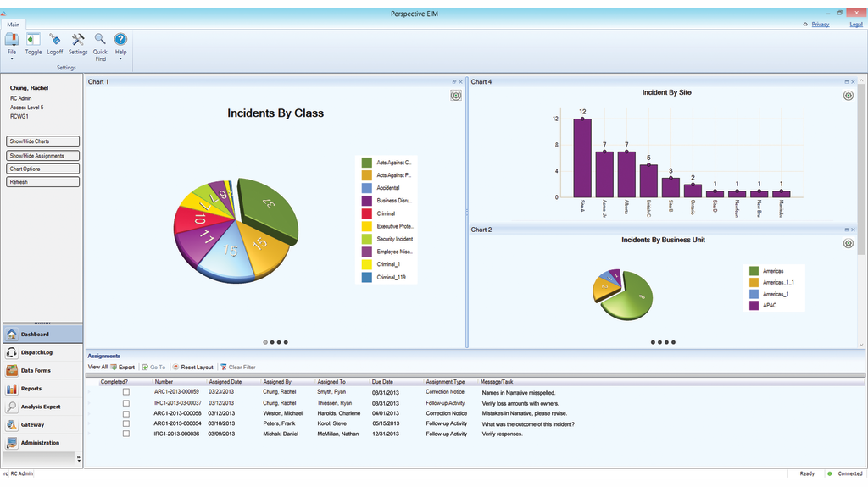The height and width of the screenshot is (487, 868).
Task: Click the Show/Hide Charts button
Action: point(43,141)
